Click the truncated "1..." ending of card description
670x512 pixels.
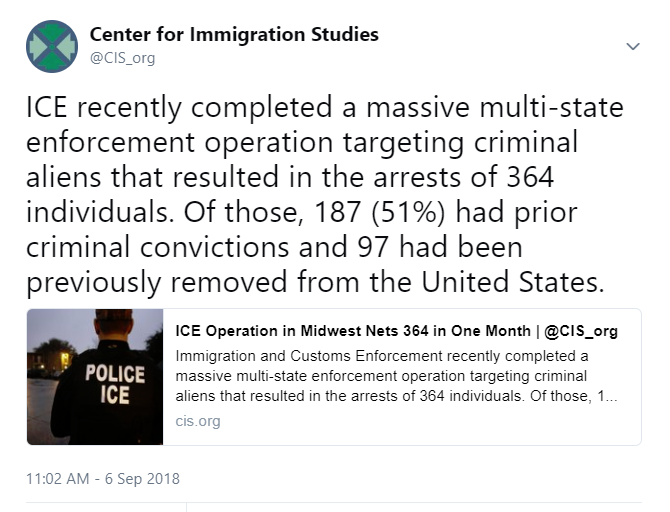pos(607,396)
